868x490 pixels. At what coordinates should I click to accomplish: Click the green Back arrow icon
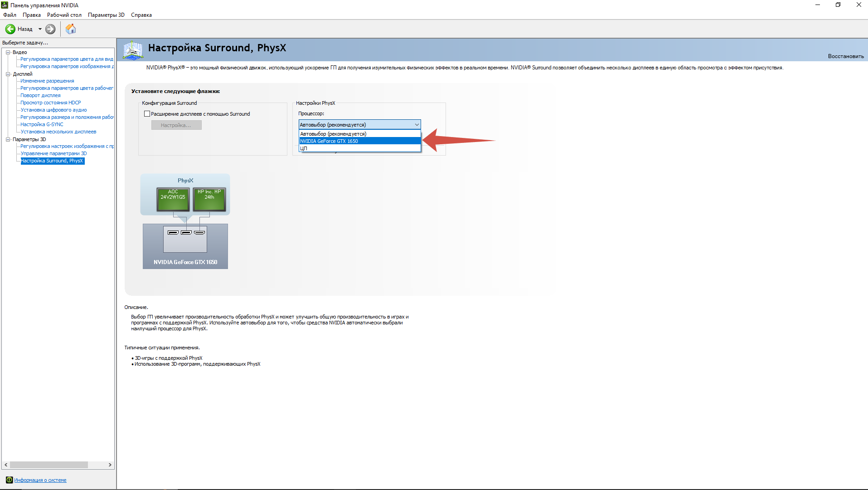coord(10,29)
